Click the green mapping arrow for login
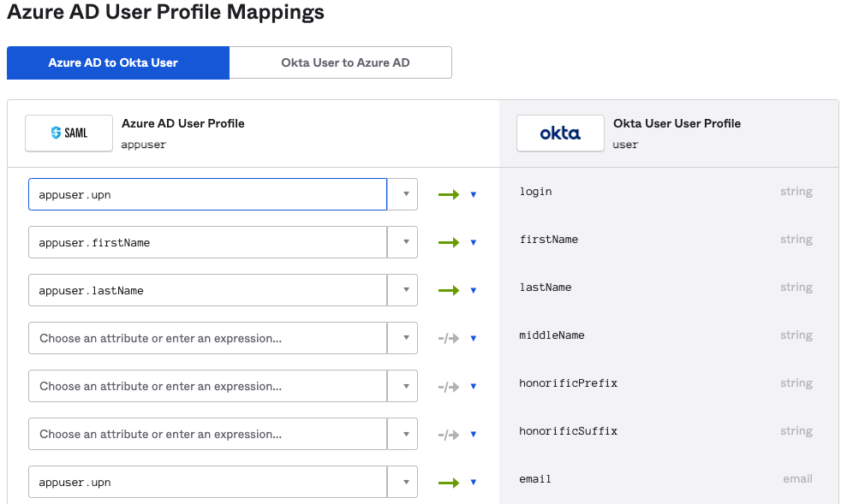847x504 pixels. tap(449, 194)
